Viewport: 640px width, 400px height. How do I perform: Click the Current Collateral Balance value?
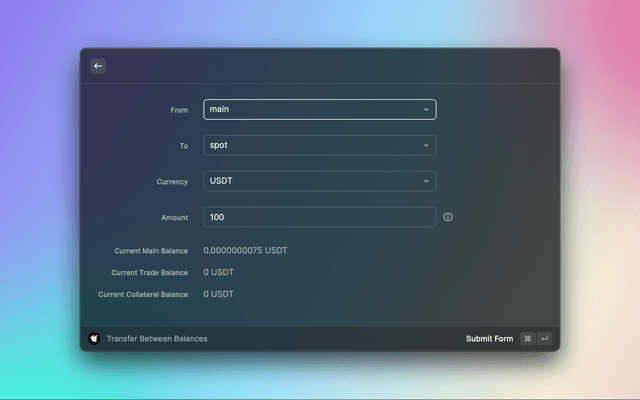218,294
